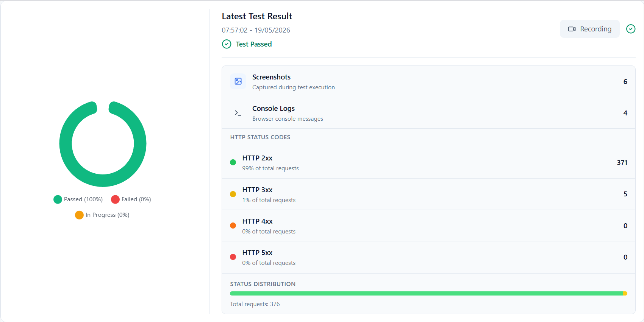Click the green HTTP 2xx status dot
Viewport: 644px width, 322px height.
click(233, 162)
